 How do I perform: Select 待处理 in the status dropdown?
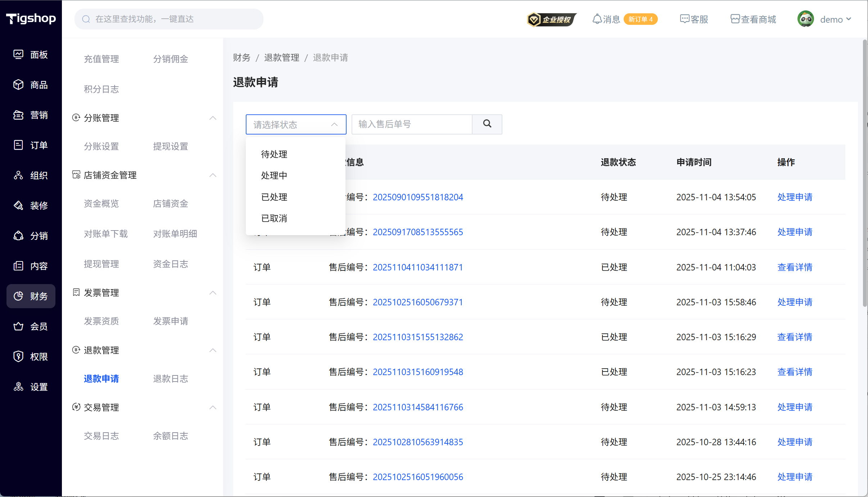pos(274,154)
